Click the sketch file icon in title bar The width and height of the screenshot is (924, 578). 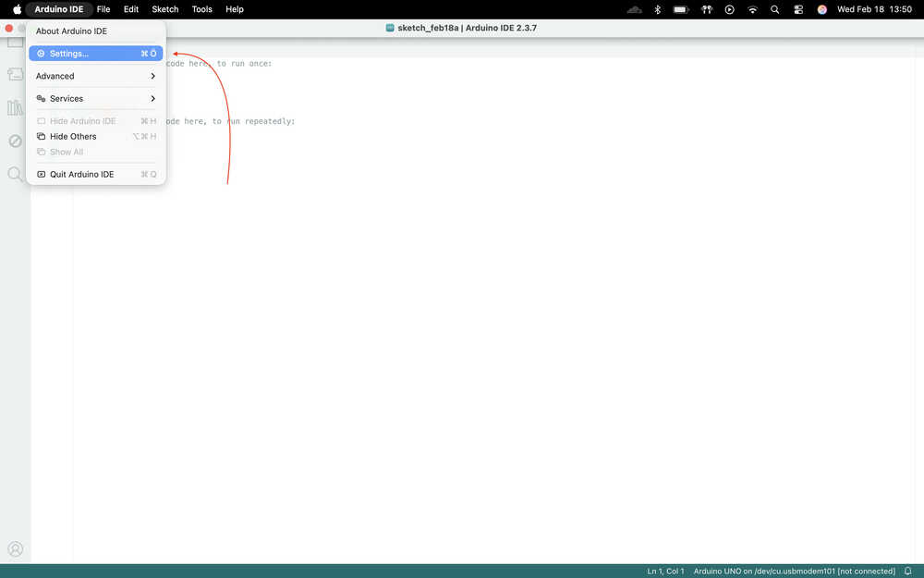click(390, 28)
